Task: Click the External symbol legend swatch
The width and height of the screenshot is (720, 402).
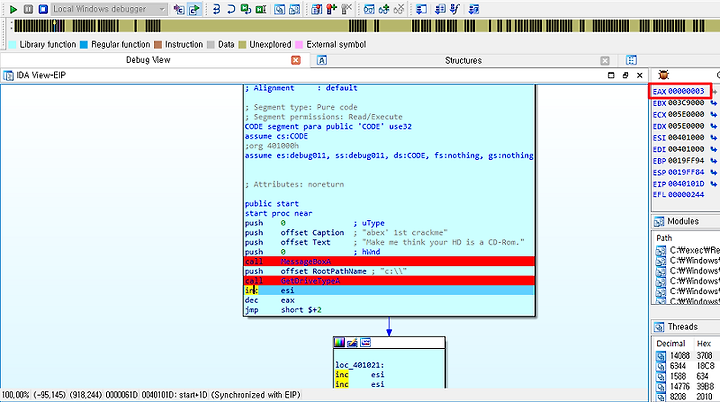Action: pyautogui.click(x=299, y=45)
